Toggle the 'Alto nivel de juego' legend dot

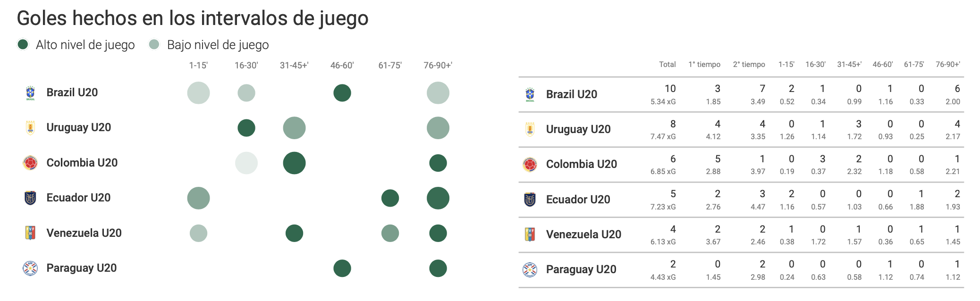[23, 45]
